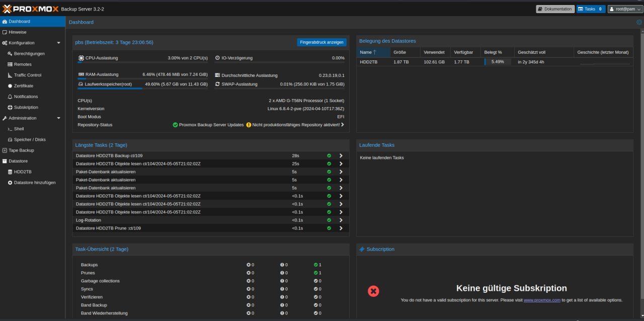
Task: Click the Berechtigungen keys icon in sidebar
Action: [x=10, y=54]
